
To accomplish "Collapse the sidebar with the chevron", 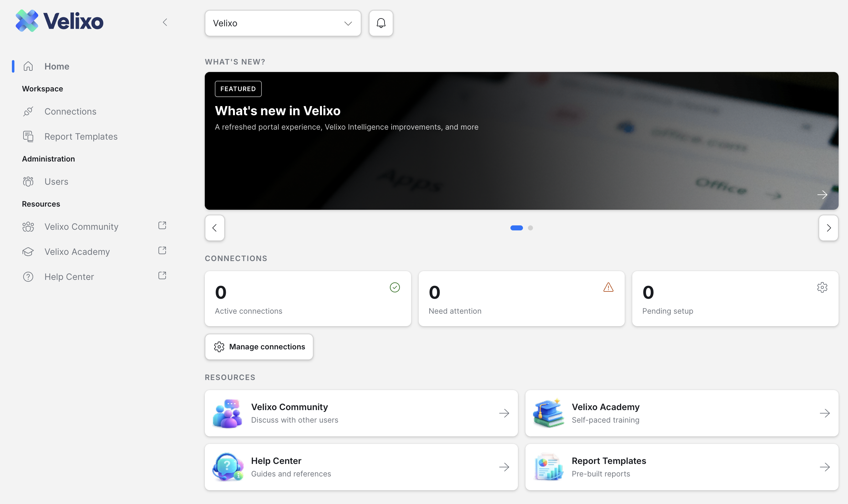I will click(x=165, y=23).
